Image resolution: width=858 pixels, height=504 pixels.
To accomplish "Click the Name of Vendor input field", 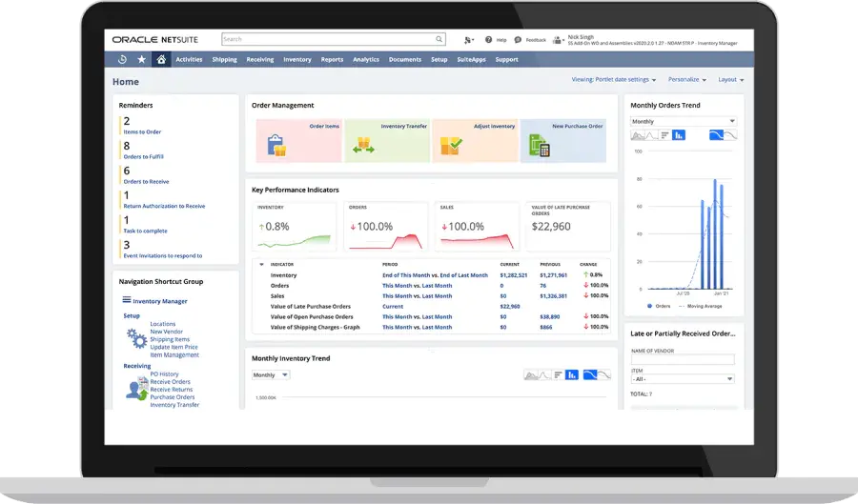I will 683,359.
